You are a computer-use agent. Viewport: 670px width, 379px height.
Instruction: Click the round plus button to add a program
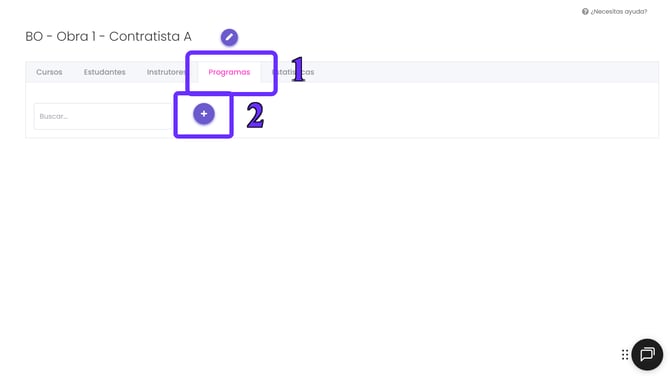204,114
